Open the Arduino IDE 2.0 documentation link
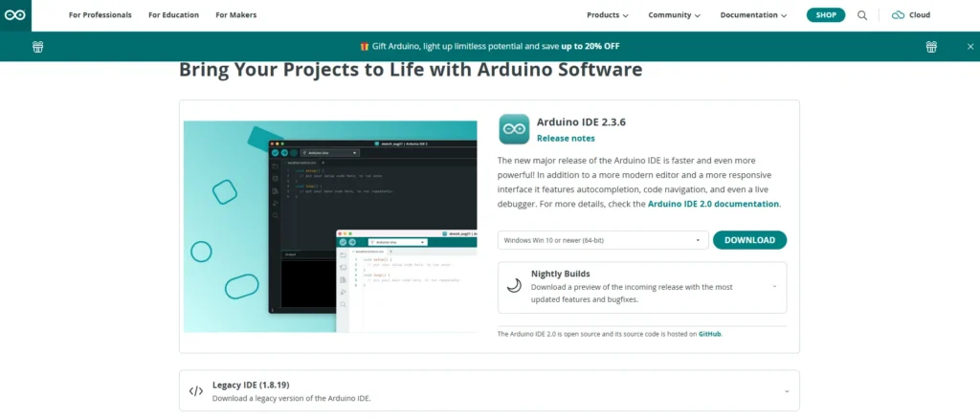 [713, 204]
